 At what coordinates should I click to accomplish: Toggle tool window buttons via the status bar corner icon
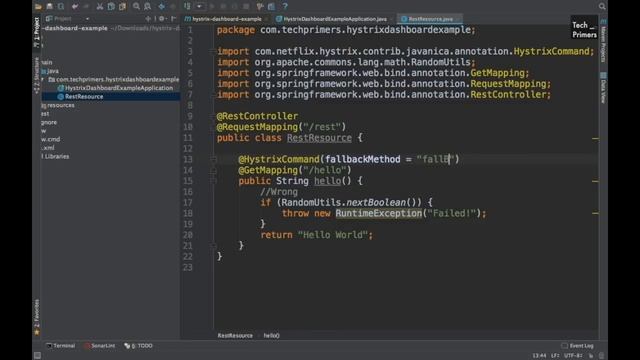click(x=37, y=356)
